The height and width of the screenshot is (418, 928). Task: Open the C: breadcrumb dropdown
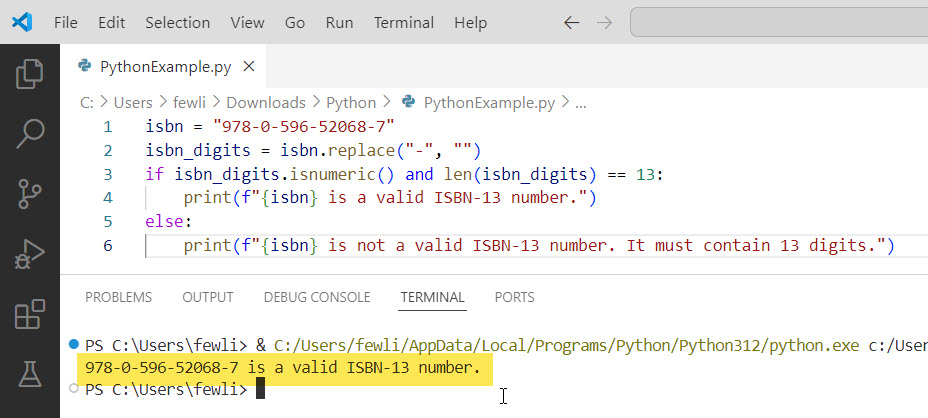point(87,102)
